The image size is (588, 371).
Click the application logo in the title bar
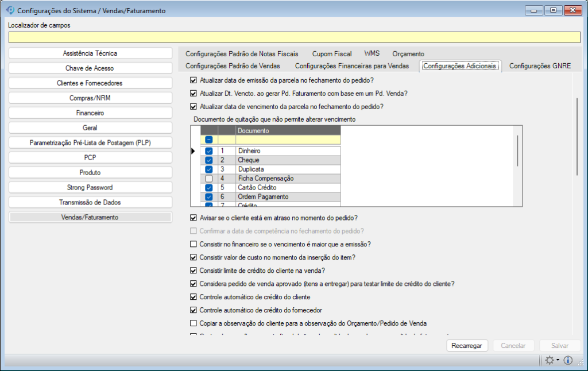point(9,10)
